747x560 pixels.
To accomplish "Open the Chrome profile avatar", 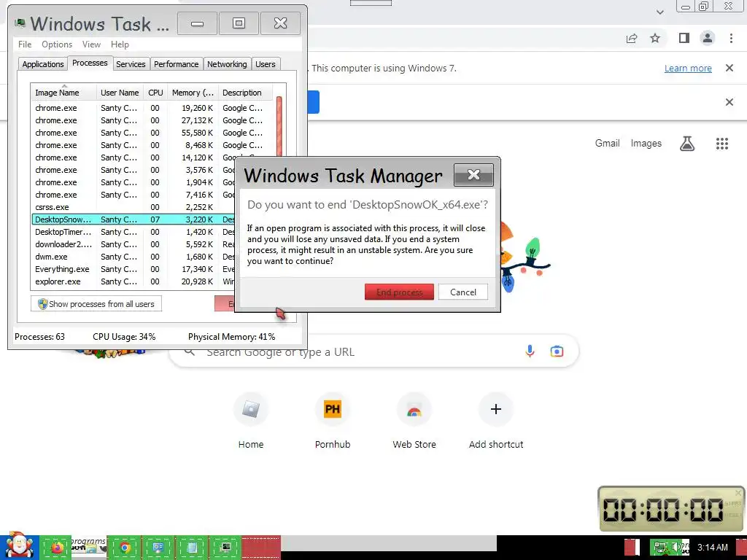I will tap(708, 38).
